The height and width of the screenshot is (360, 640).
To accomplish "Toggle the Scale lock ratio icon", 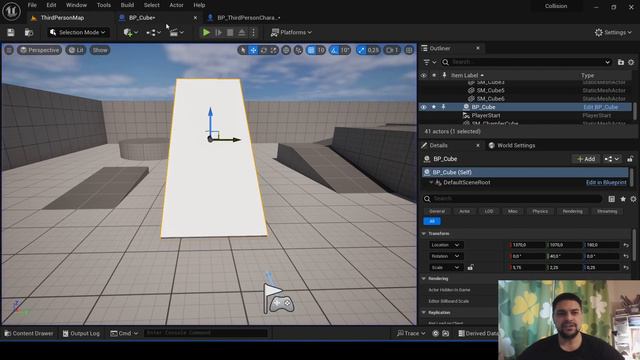I will (470, 267).
